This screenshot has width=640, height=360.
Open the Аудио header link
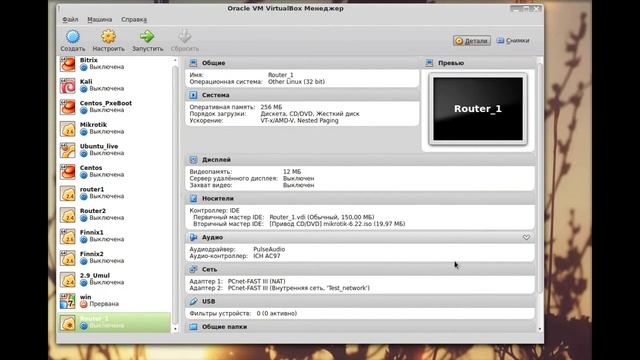click(x=212, y=237)
